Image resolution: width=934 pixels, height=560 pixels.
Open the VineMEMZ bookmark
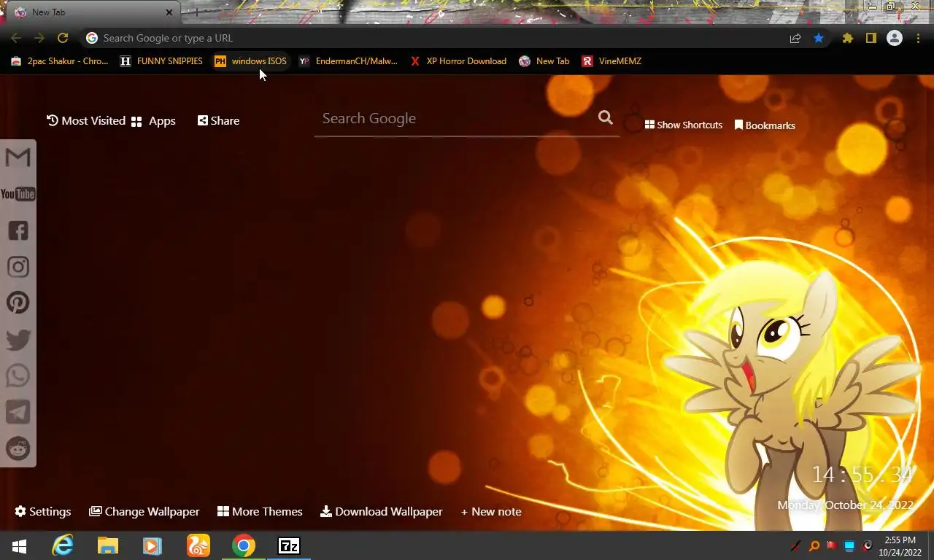611,61
